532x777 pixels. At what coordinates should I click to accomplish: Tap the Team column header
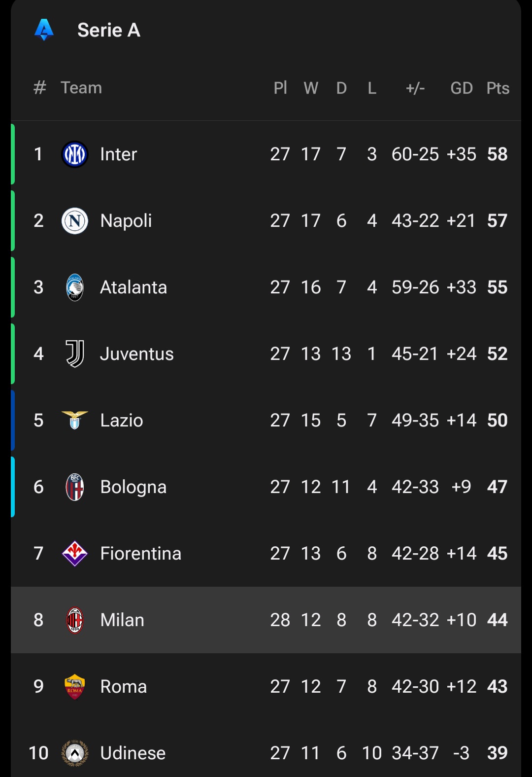click(x=81, y=88)
